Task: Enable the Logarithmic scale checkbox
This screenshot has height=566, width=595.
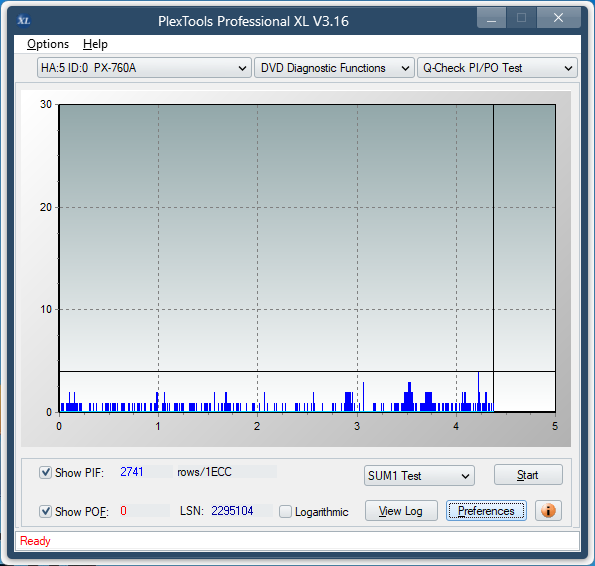Action: [285, 512]
